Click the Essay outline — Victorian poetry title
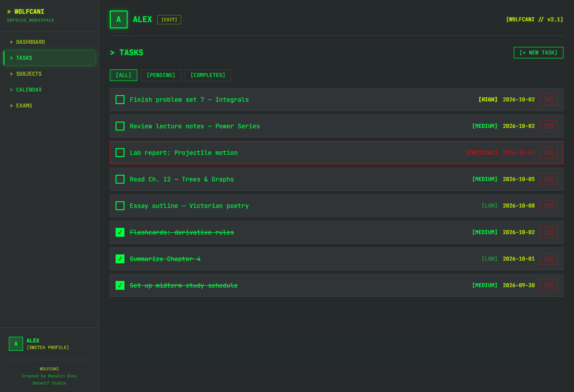This screenshot has width=574, height=392. 189,206
